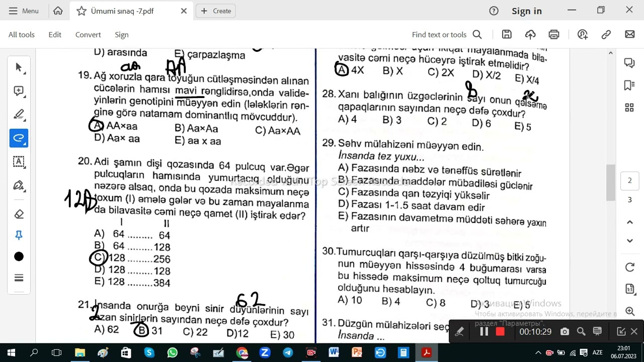Open the Comments panel icon
This screenshot has width=644, height=362.
[629, 62]
